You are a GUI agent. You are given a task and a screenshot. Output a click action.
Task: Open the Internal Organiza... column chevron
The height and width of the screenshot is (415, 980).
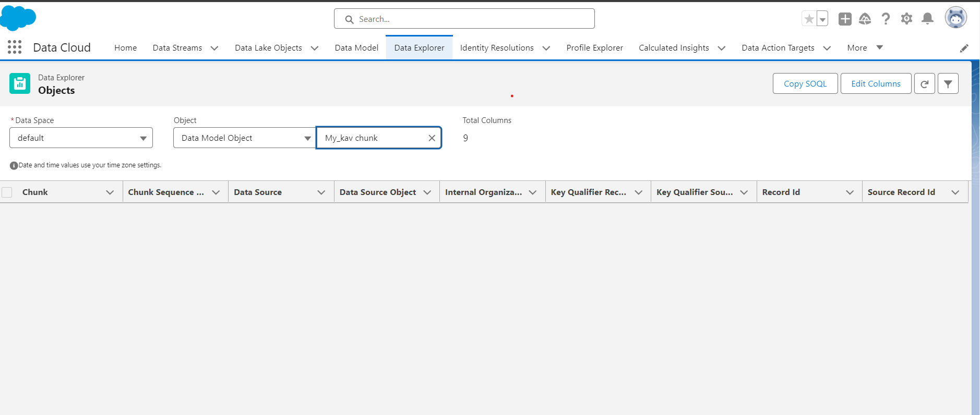tap(533, 192)
